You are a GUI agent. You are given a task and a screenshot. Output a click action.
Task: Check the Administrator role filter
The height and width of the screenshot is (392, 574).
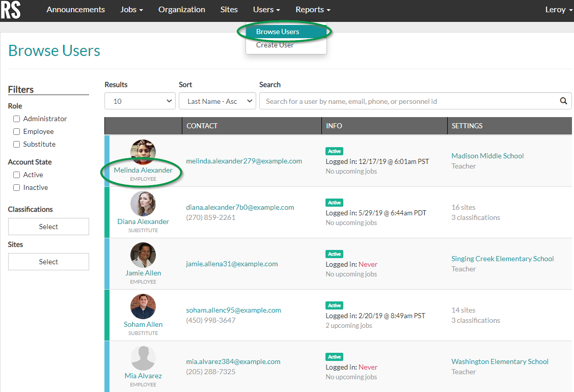[16, 119]
